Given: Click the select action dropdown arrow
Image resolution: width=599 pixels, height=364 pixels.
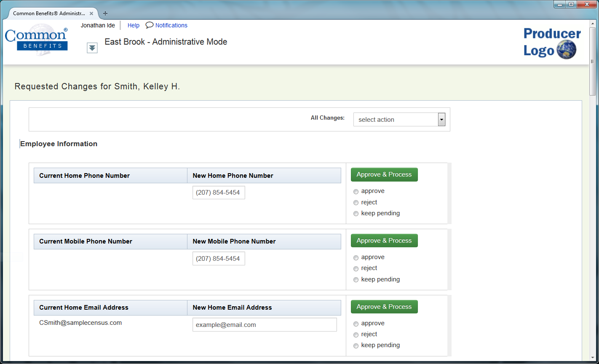Looking at the screenshot, I should point(441,119).
